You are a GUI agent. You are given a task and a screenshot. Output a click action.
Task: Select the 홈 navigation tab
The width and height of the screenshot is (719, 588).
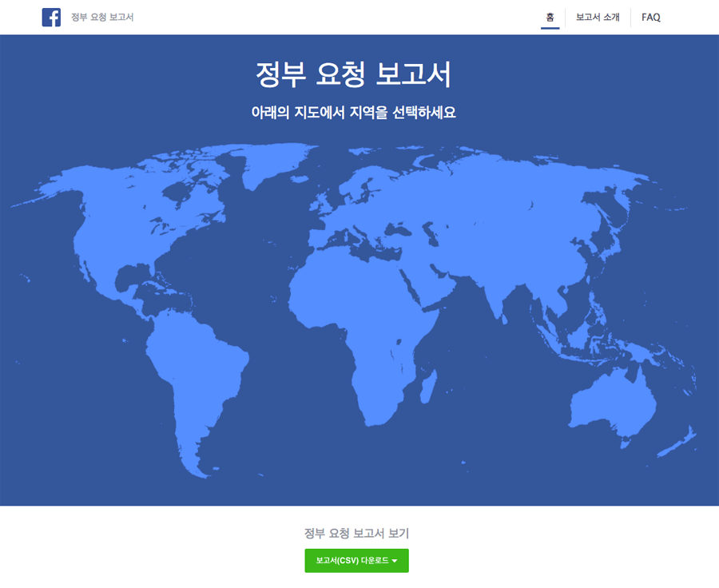click(550, 18)
